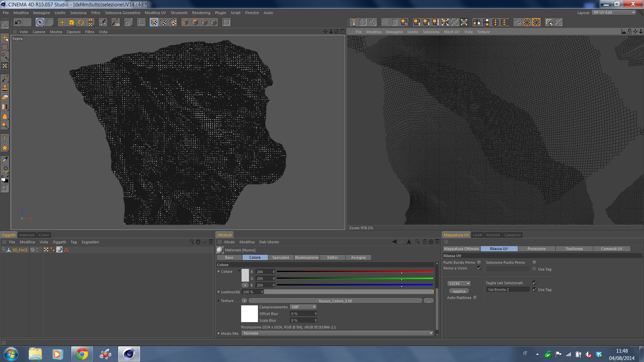Image resolution: width=644 pixels, height=362 pixels.
Task: Switch to the Proiezione tab
Action: coord(536,249)
